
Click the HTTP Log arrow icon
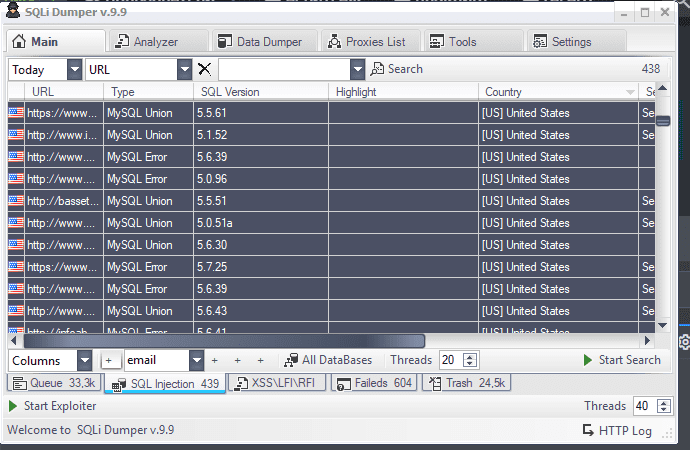[x=588, y=430]
